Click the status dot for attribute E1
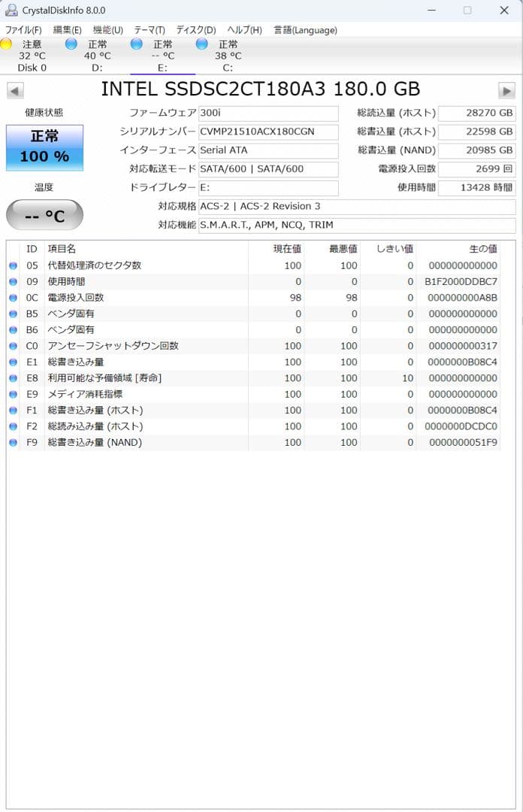This screenshot has height=812, width=523. (13, 362)
